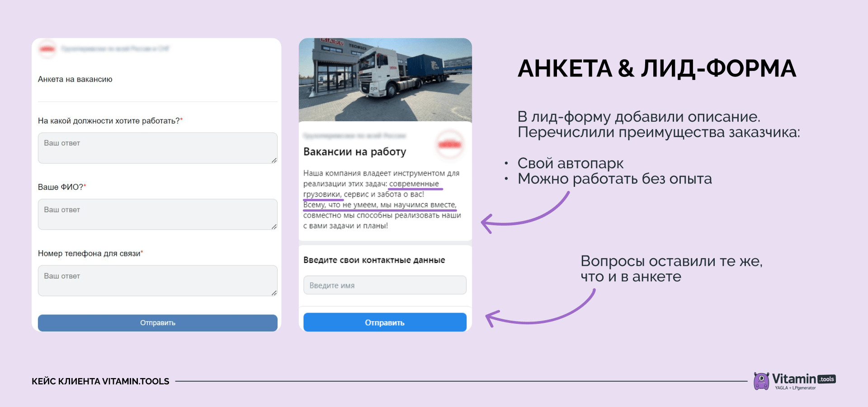Click the footer text КЕЙС КЛИЕНТА VITAMIN.TOOLS
The image size is (868, 407).
click(x=100, y=381)
